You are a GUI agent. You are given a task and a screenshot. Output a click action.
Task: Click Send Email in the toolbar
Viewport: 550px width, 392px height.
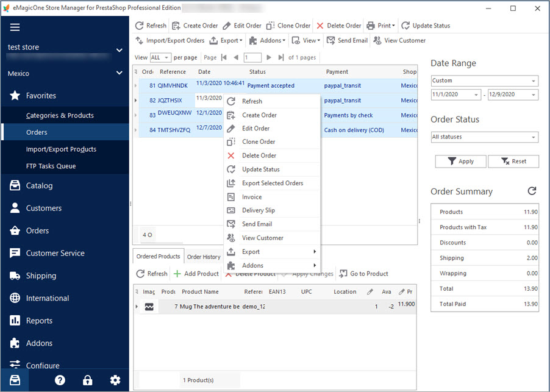(x=347, y=40)
